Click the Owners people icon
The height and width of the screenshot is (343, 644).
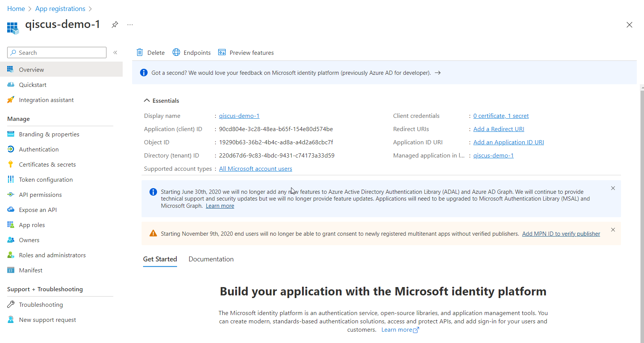pyautogui.click(x=11, y=240)
